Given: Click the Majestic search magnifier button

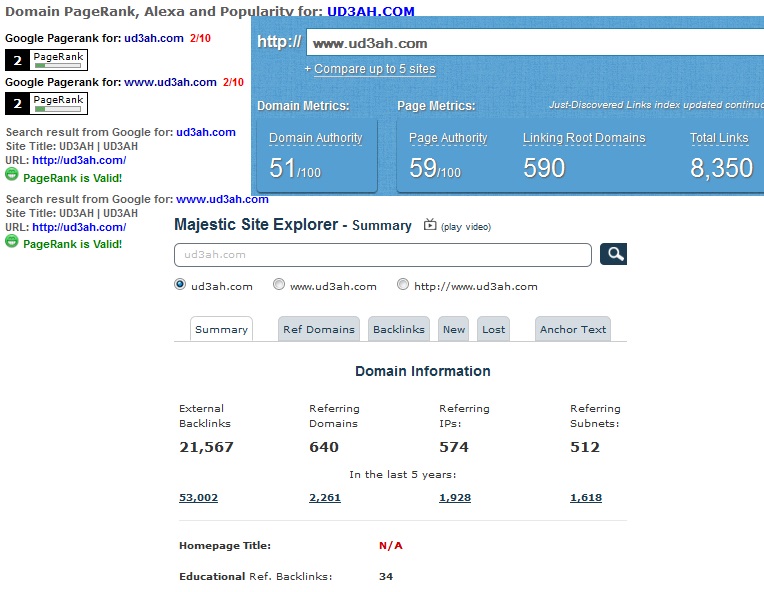Looking at the screenshot, I should (x=613, y=254).
